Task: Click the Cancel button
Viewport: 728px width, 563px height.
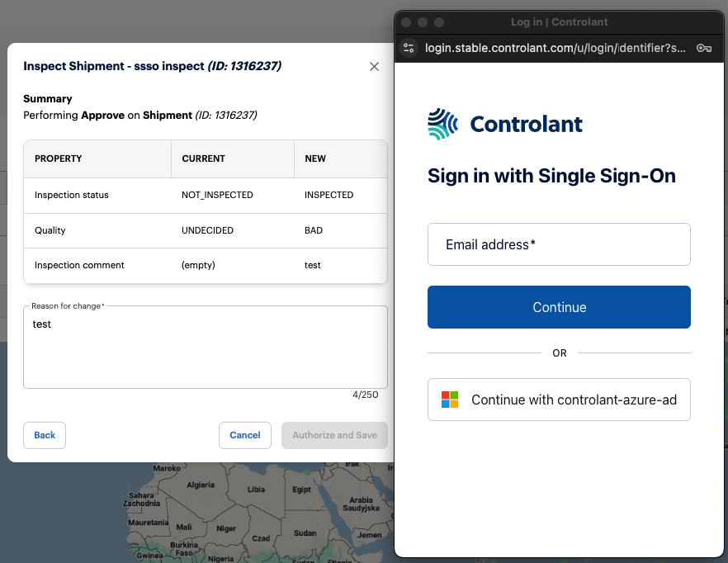Action: point(244,435)
